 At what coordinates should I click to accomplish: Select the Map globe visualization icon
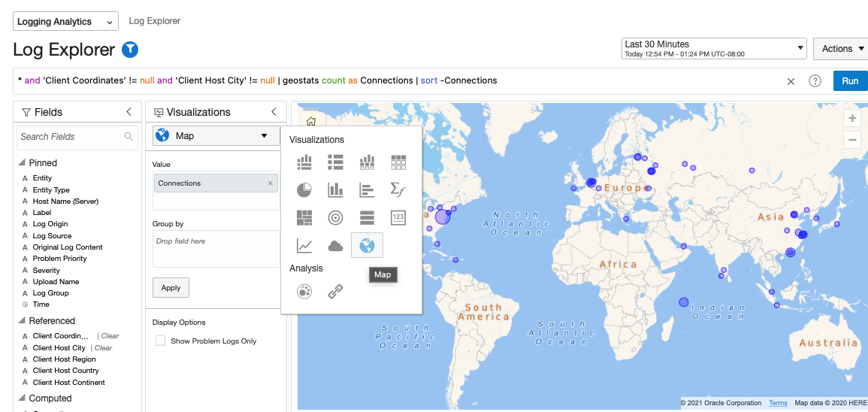[x=367, y=245]
